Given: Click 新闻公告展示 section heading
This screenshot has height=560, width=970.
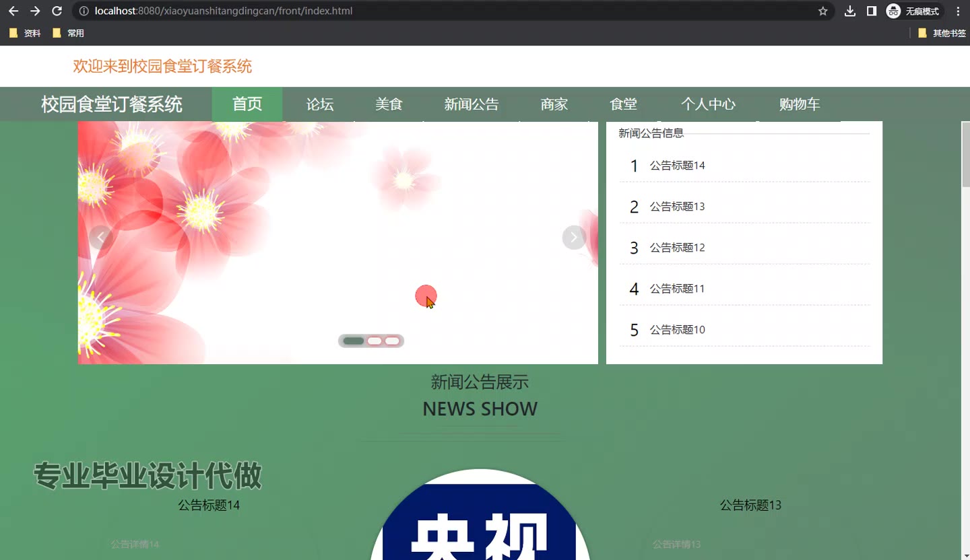Looking at the screenshot, I should (480, 382).
